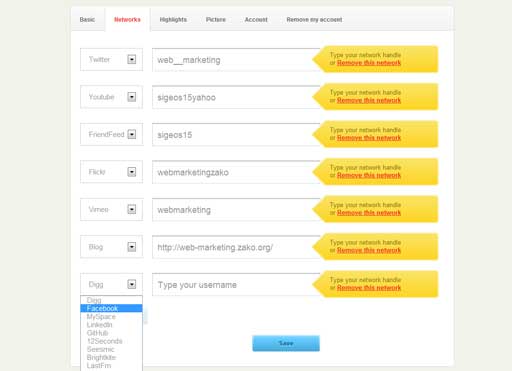Open the Youtube network dropdown arrow
The image size is (512, 371).
click(x=132, y=97)
